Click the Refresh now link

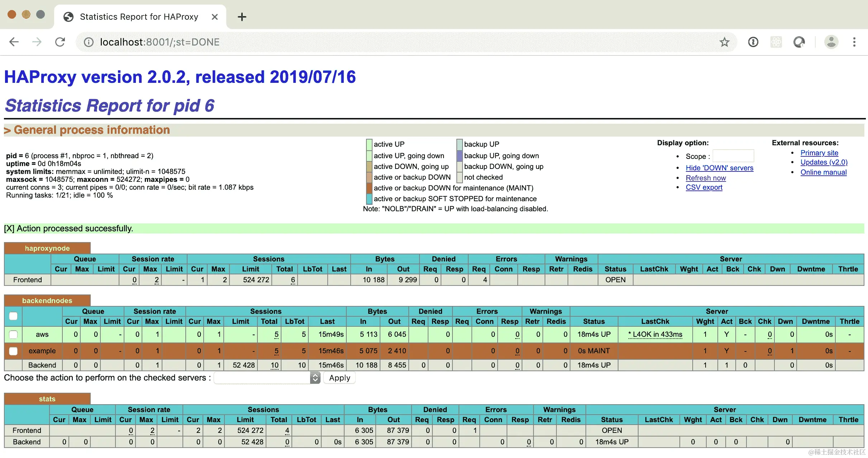pos(706,178)
